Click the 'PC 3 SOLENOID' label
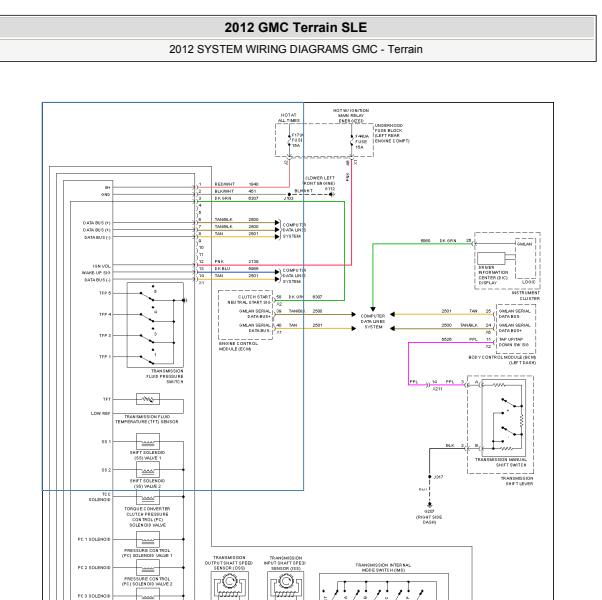The width and height of the screenshot is (602, 600). 94,596
